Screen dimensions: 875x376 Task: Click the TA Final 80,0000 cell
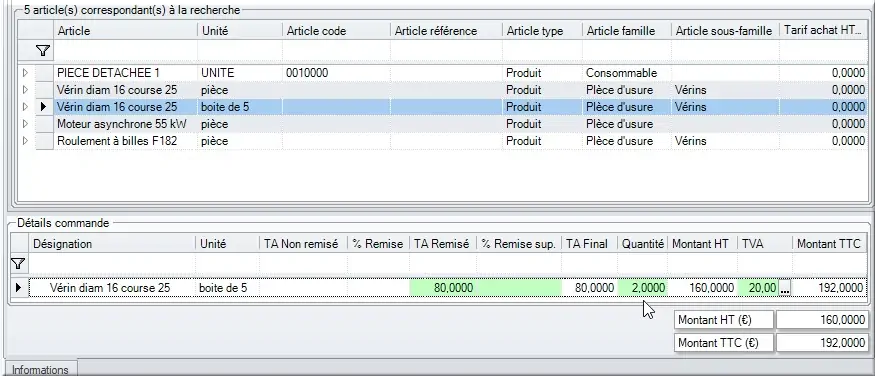(589, 288)
